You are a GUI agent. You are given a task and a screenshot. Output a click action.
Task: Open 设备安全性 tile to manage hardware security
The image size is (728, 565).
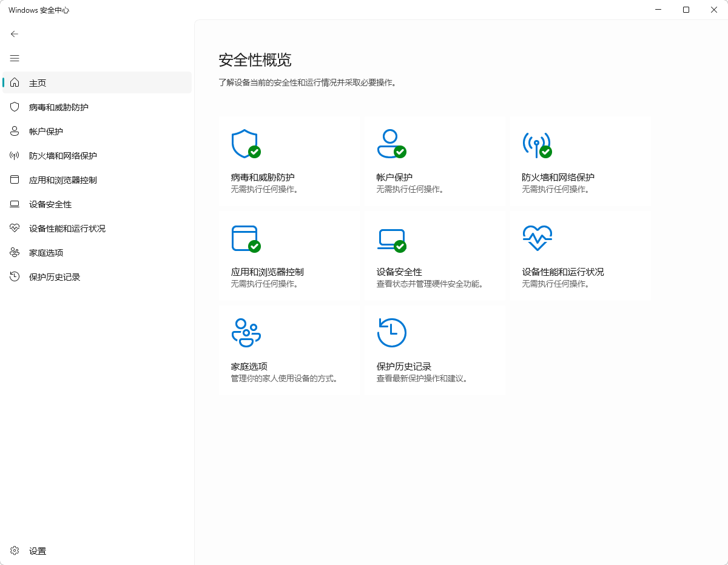[434, 255]
